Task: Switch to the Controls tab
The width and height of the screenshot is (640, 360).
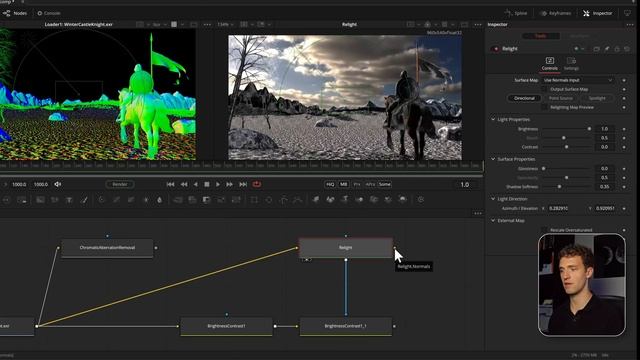Action: (550, 64)
